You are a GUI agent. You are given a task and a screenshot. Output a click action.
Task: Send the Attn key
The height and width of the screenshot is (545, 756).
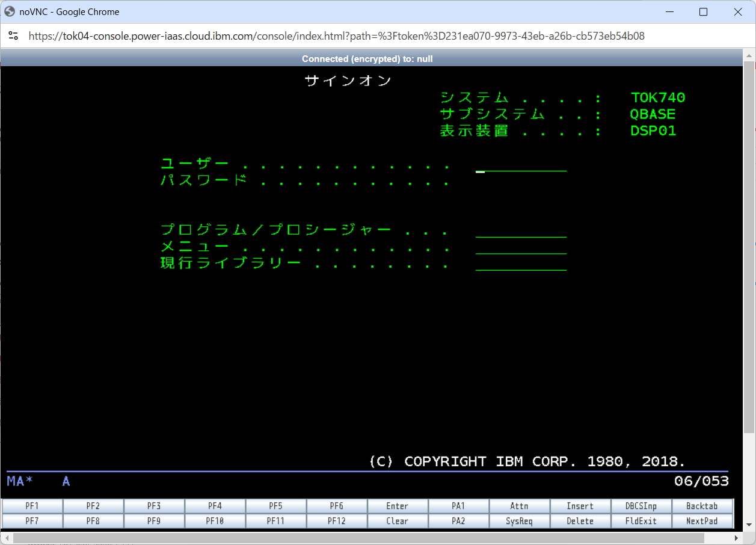(519, 506)
